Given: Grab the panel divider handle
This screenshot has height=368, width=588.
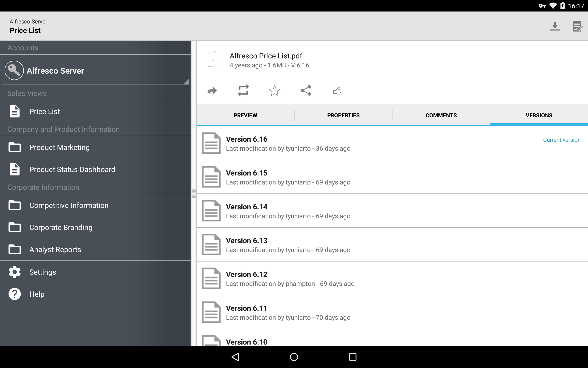Looking at the screenshot, I should (x=194, y=194).
